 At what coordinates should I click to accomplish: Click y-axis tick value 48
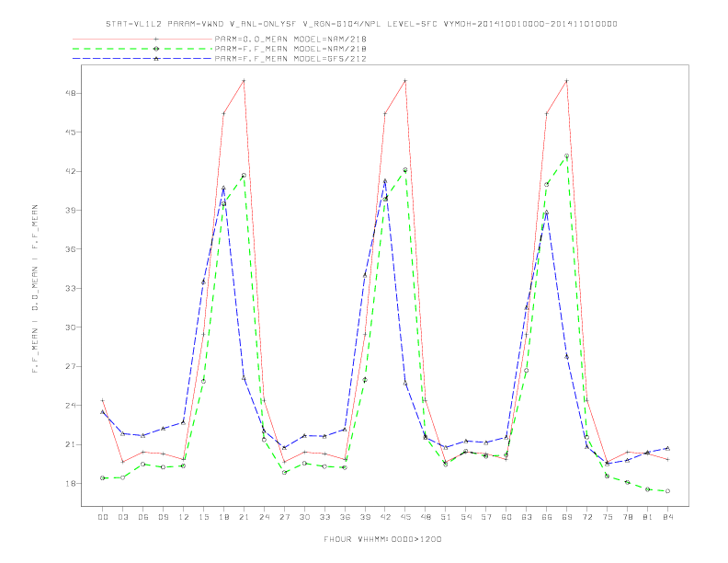coord(72,93)
